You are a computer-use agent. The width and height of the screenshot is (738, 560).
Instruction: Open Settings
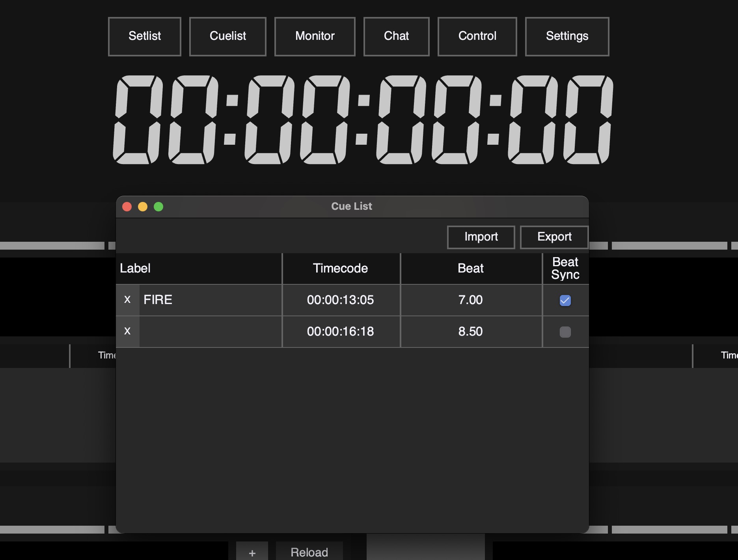click(x=567, y=36)
